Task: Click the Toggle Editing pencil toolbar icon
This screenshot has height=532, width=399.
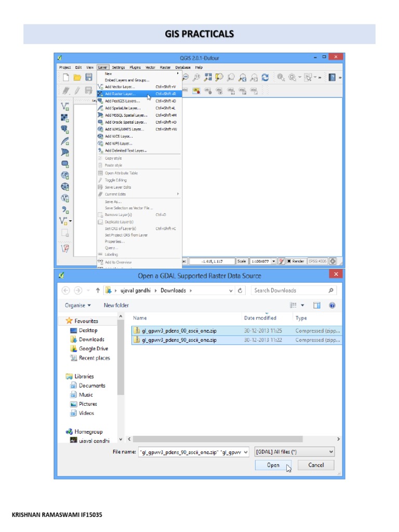Action: (x=77, y=90)
